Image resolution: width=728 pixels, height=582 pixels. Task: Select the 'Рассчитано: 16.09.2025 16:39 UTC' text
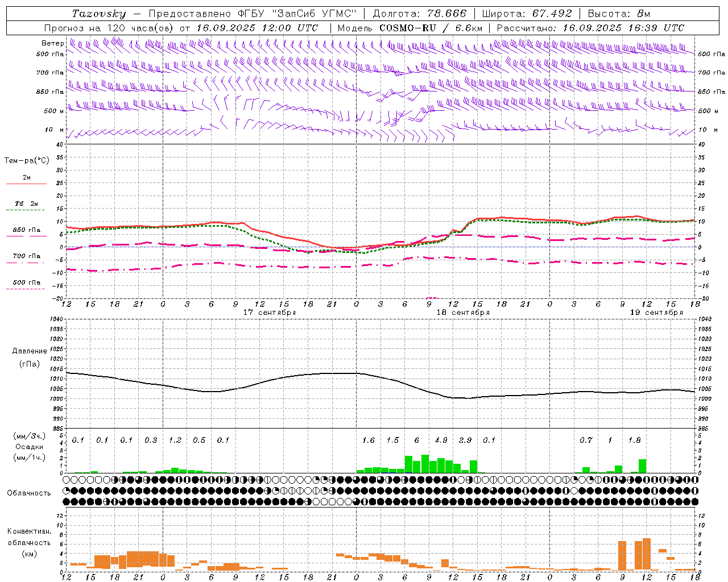tap(590, 28)
